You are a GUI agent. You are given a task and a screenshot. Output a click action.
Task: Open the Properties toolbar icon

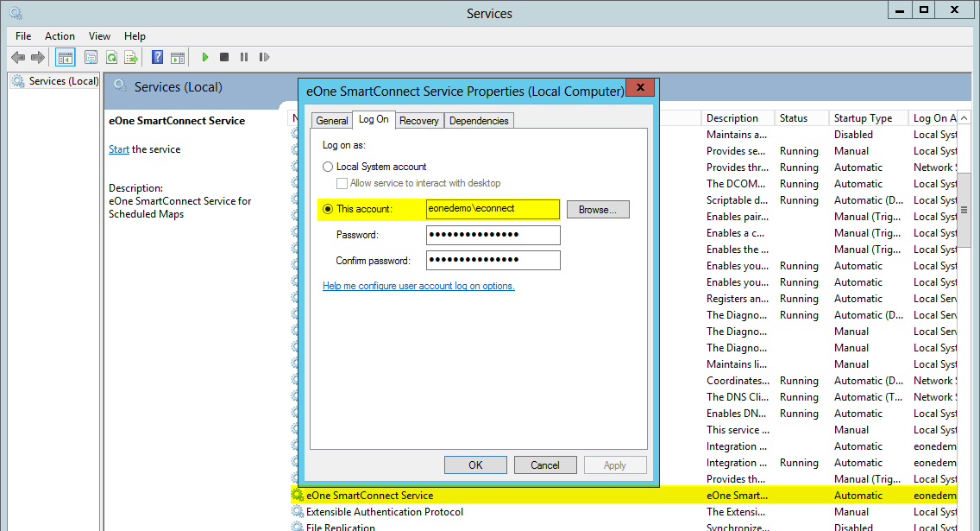point(91,58)
